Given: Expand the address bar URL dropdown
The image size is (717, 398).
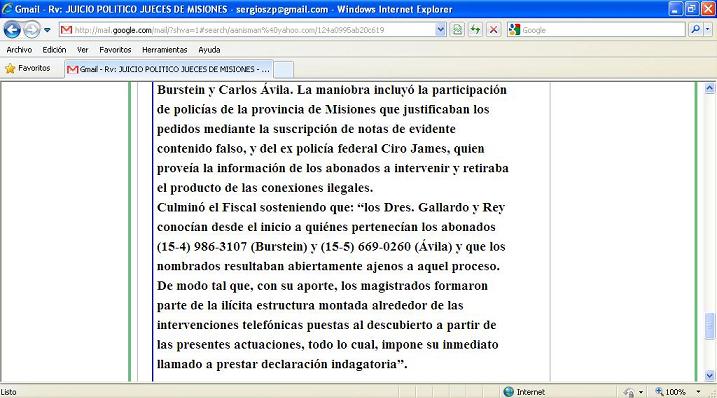Looking at the screenshot, I should click(440, 30).
